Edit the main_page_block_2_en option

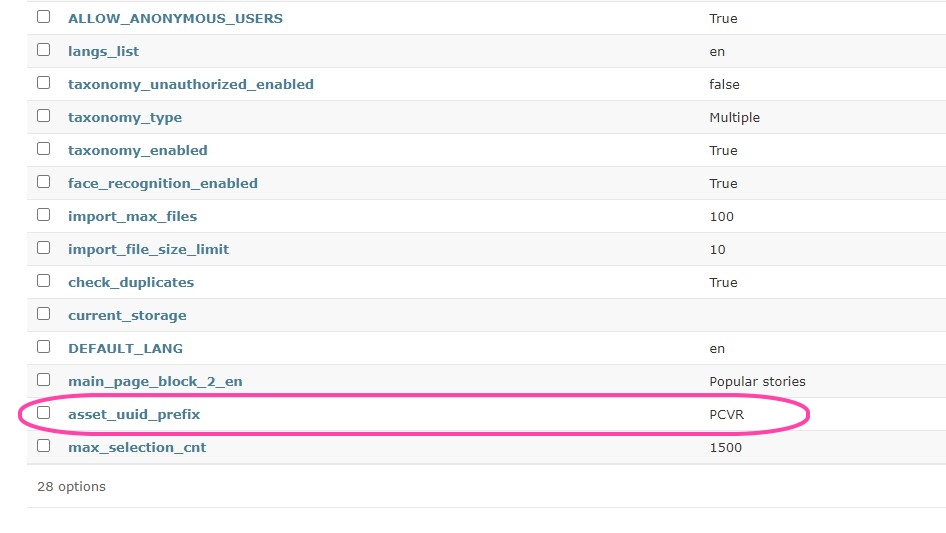click(x=155, y=381)
